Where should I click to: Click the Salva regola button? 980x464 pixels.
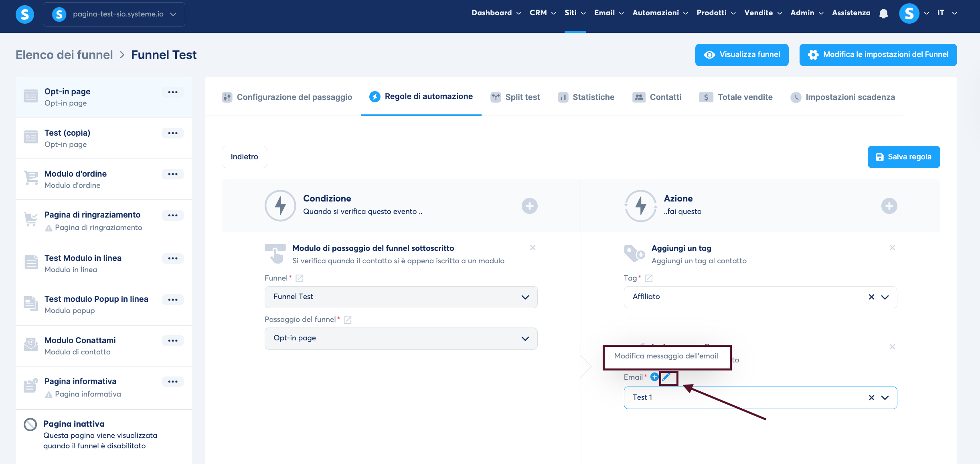(904, 157)
